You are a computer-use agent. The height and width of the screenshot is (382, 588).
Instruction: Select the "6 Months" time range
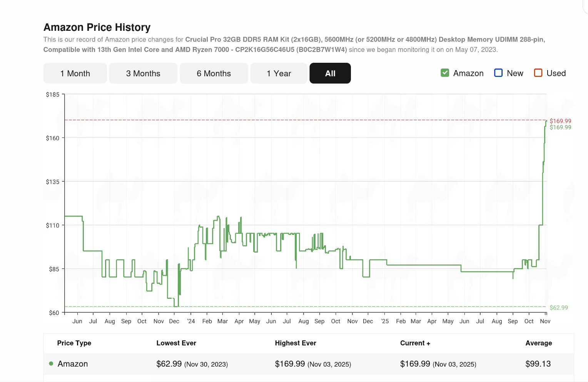(214, 73)
